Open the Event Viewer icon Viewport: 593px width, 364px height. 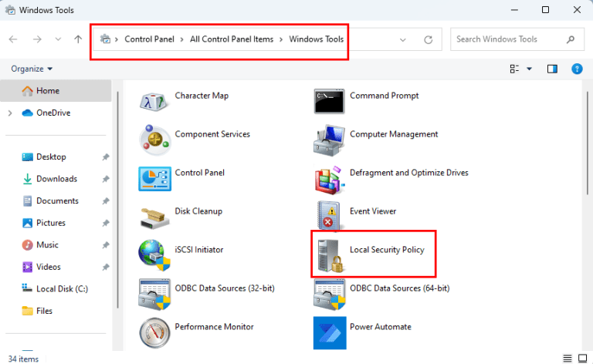329,216
